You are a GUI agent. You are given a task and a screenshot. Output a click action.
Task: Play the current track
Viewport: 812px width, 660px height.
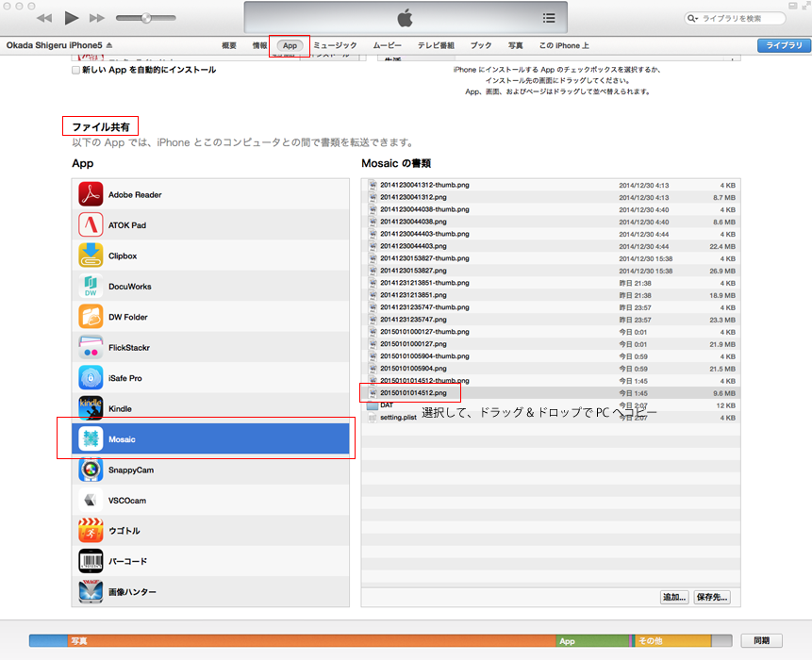tap(71, 18)
